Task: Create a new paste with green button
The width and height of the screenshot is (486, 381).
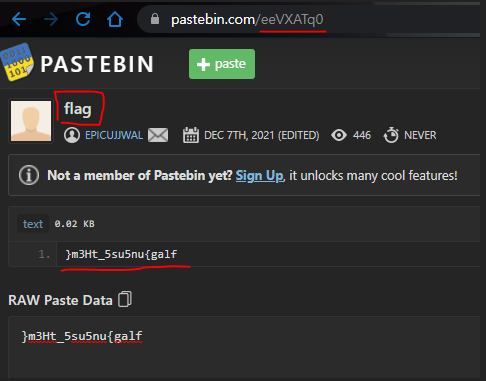Action: click(222, 64)
